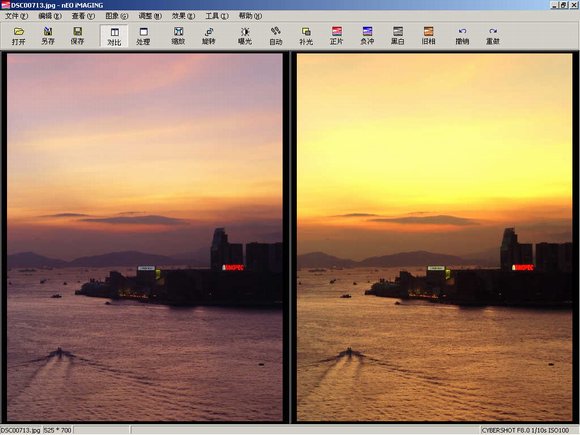
Task: Click the 打开 open file icon
Action: click(x=18, y=36)
